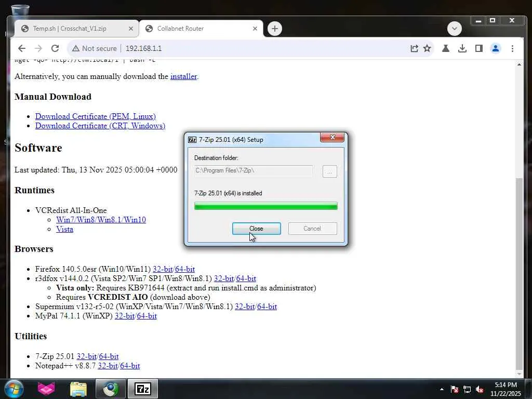The width and height of the screenshot is (532, 399).
Task: Open Action Center flag icon
Action: [455, 390]
